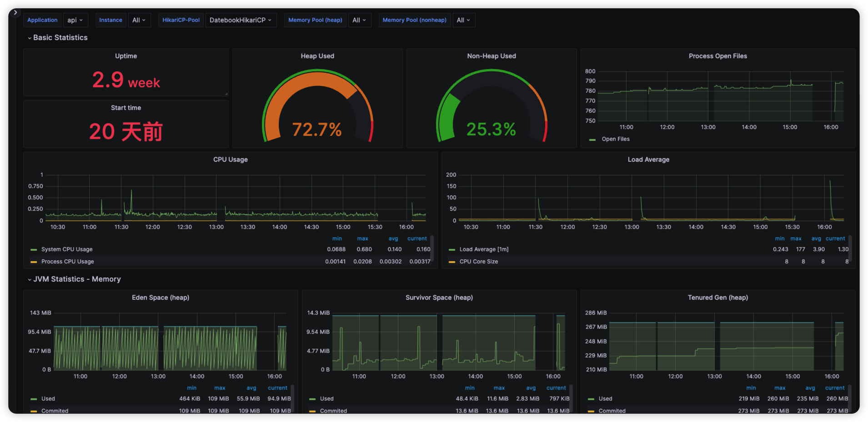Click the Eden Used min value 464 KiB
The width and height of the screenshot is (868, 422).
click(190, 399)
